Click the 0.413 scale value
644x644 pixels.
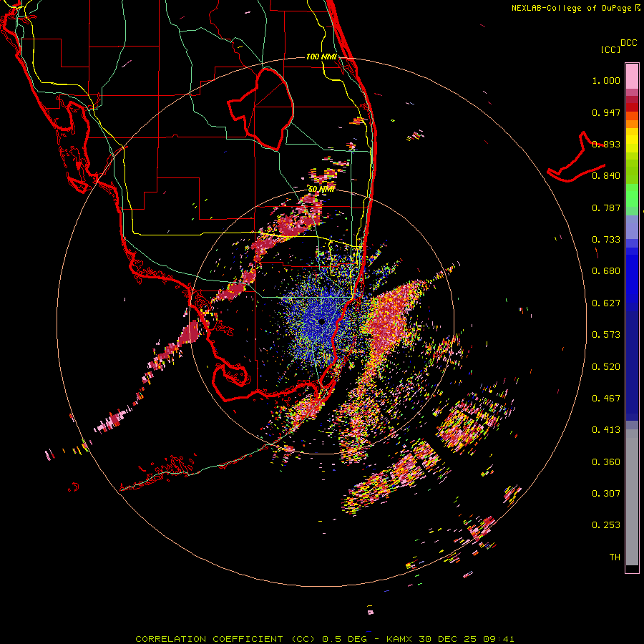(606, 430)
